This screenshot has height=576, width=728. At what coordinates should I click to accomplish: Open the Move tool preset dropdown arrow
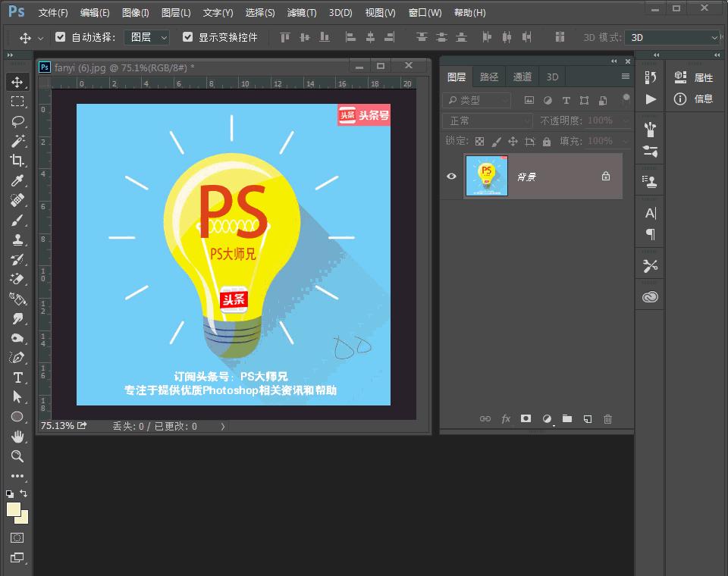[40, 39]
